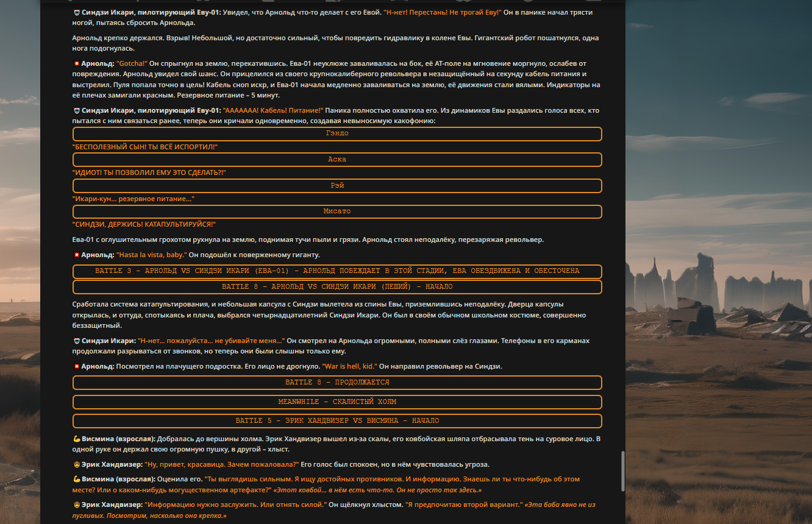Click the quote "Икари-кун... резервное питание..."
Screen dimensions: 812x524
[x=133, y=199]
